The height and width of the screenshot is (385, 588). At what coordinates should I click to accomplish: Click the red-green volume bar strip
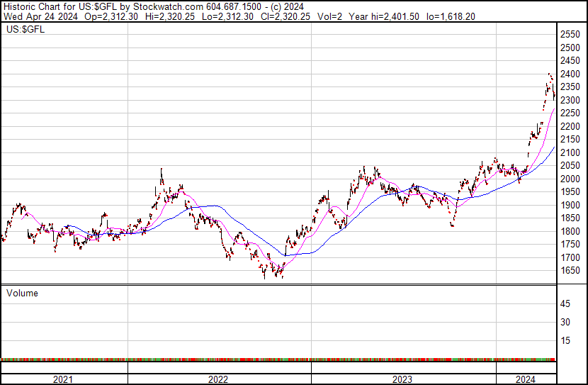(278, 359)
